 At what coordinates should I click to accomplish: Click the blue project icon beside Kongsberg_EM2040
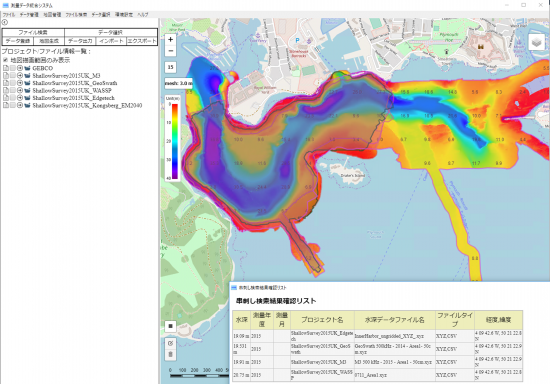pyautogui.click(x=27, y=105)
